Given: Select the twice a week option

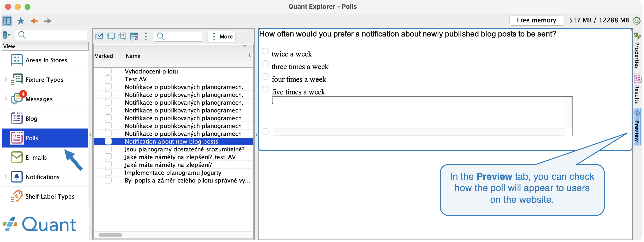Looking at the screenshot, I should pyautogui.click(x=265, y=51).
